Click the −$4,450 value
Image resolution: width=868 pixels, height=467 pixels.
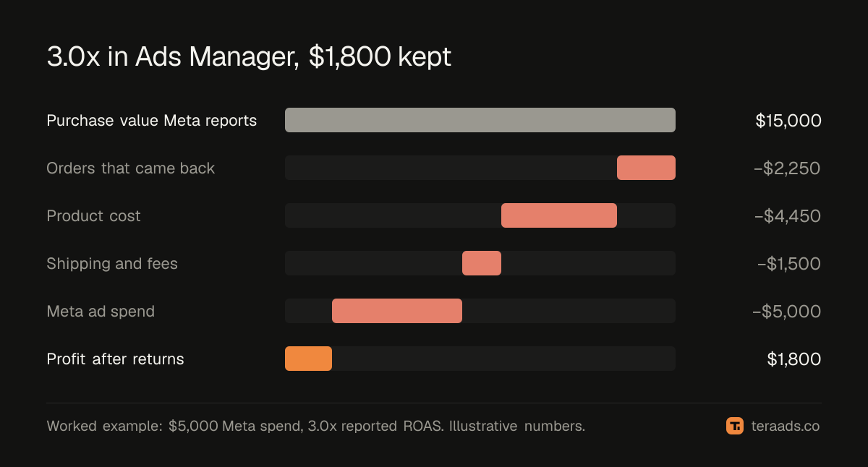pos(787,216)
